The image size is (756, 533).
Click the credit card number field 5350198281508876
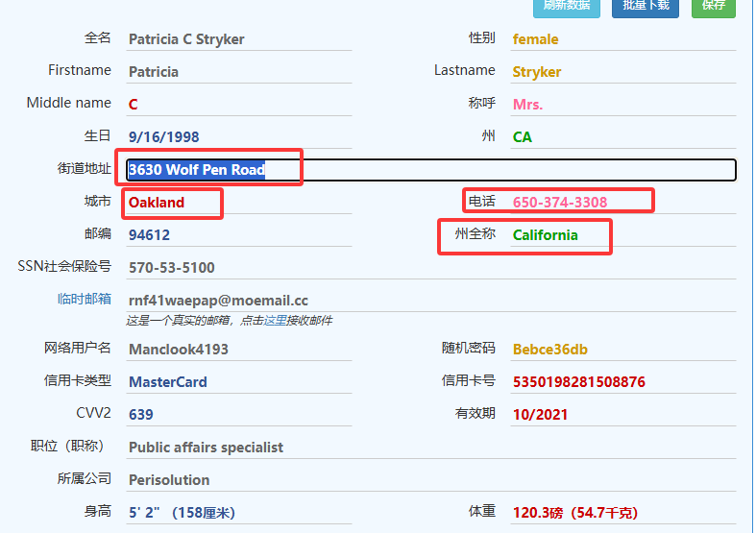(622, 382)
